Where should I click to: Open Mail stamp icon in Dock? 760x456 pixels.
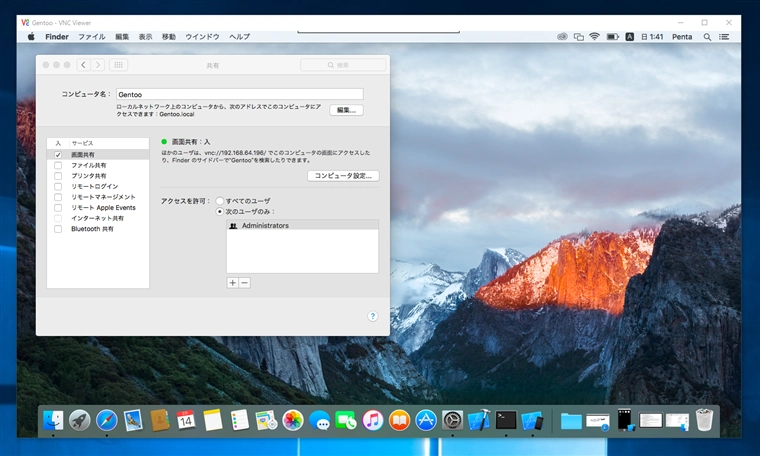click(133, 420)
